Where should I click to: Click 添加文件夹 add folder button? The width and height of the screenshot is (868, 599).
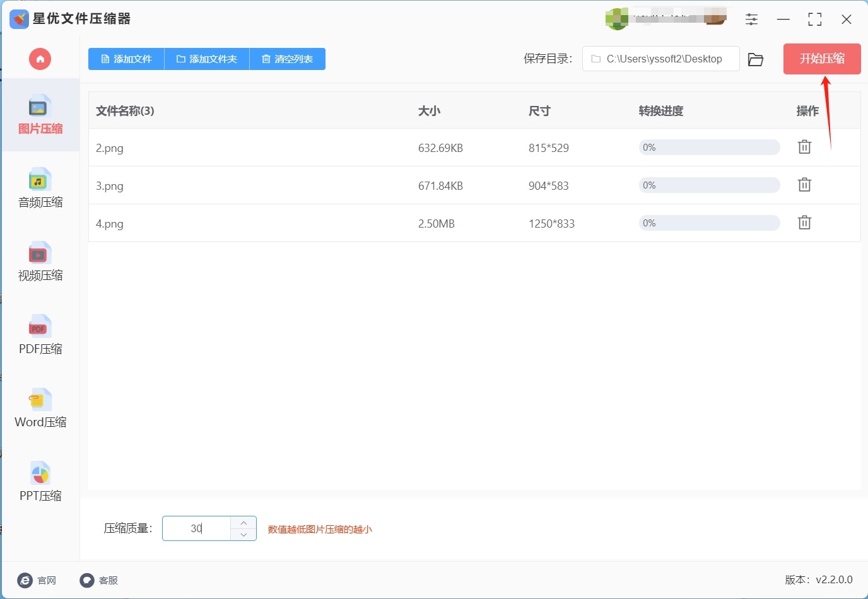[207, 59]
